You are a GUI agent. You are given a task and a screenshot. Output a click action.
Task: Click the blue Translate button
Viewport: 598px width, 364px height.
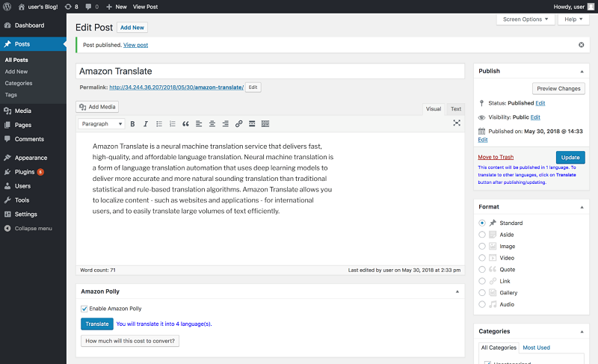click(97, 324)
